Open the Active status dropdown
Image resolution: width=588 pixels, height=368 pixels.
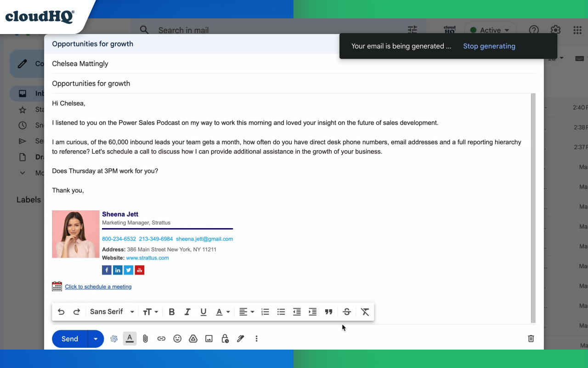pos(490,30)
